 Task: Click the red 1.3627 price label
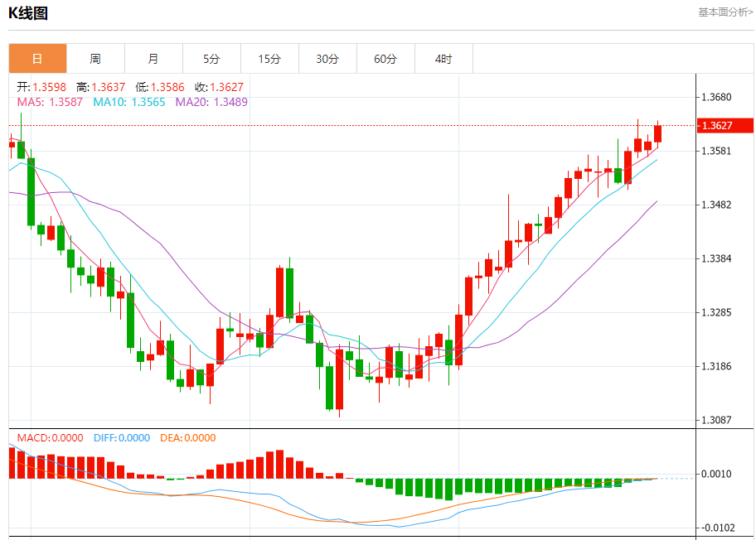tap(725, 126)
